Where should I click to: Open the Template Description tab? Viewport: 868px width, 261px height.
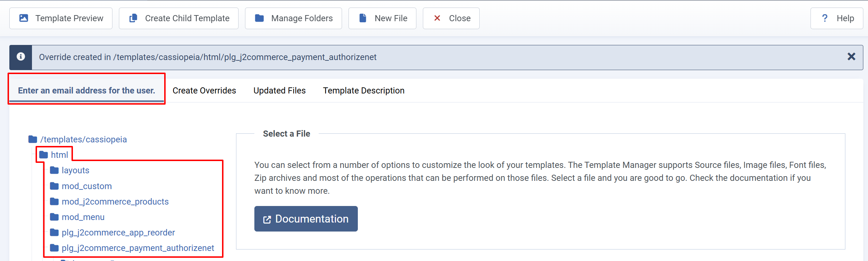tap(364, 91)
